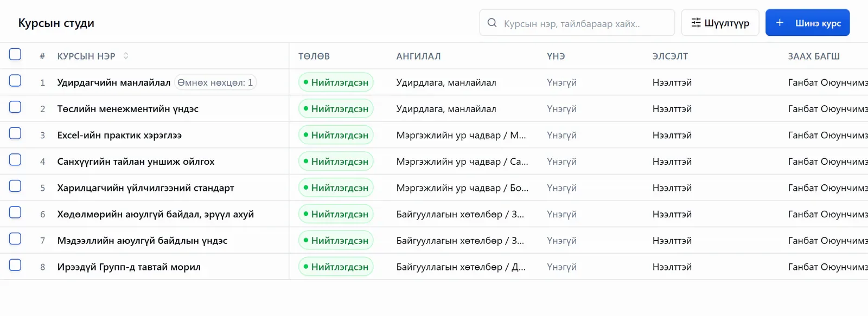Click category Мэргэжлийн ур чадвар / Са... cell
This screenshot has height=316, width=868.
462,162
